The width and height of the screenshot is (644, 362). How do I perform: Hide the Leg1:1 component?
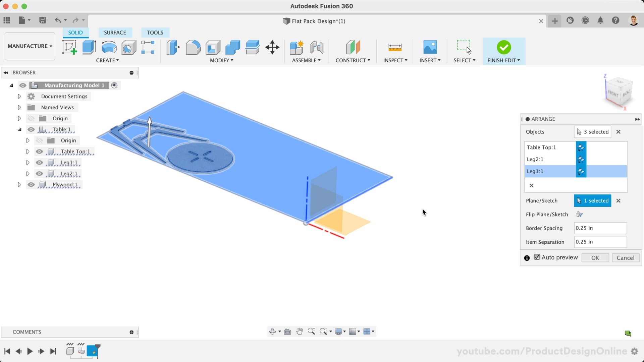(x=40, y=163)
